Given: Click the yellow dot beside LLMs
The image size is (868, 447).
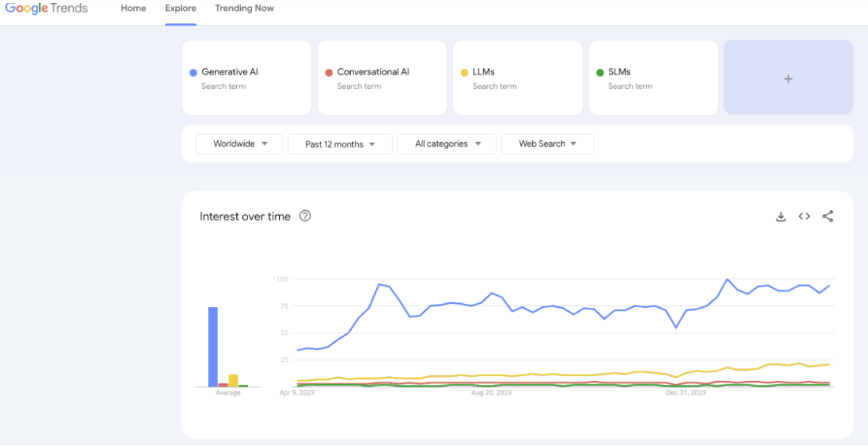Looking at the screenshot, I should [465, 73].
